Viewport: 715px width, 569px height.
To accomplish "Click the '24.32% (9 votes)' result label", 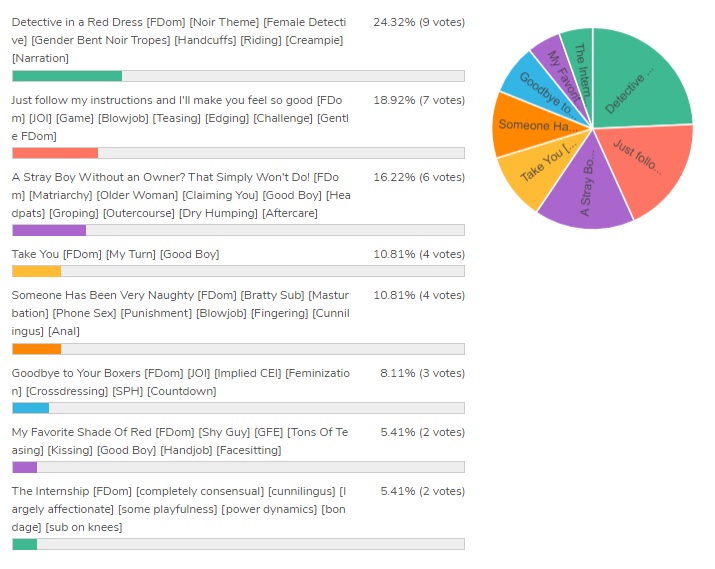I will [x=418, y=21].
